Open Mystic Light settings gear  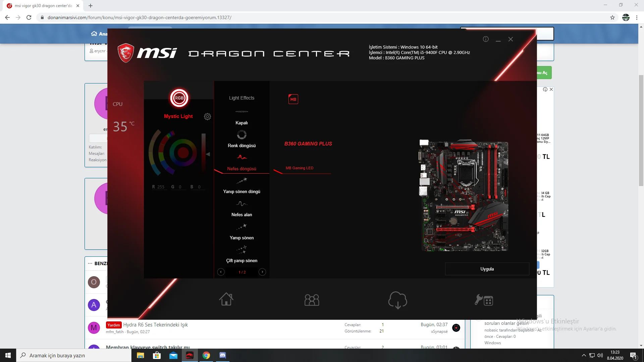207,117
